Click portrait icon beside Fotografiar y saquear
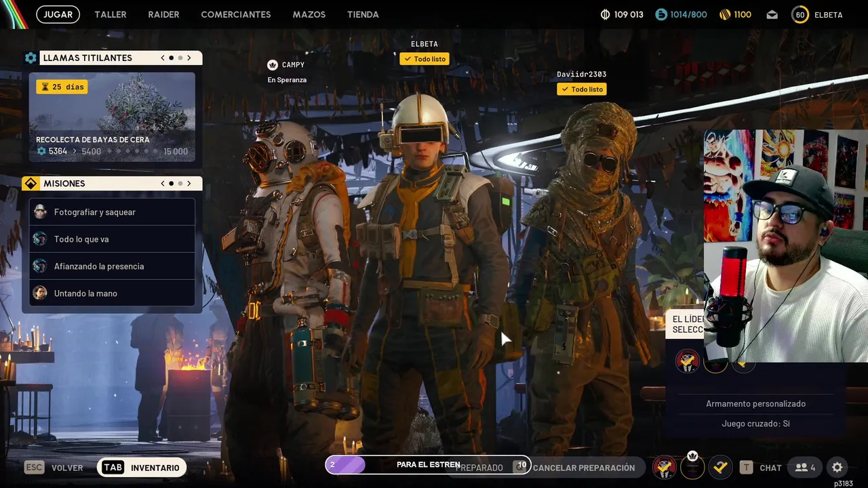This screenshot has height=488, width=868. (x=40, y=212)
